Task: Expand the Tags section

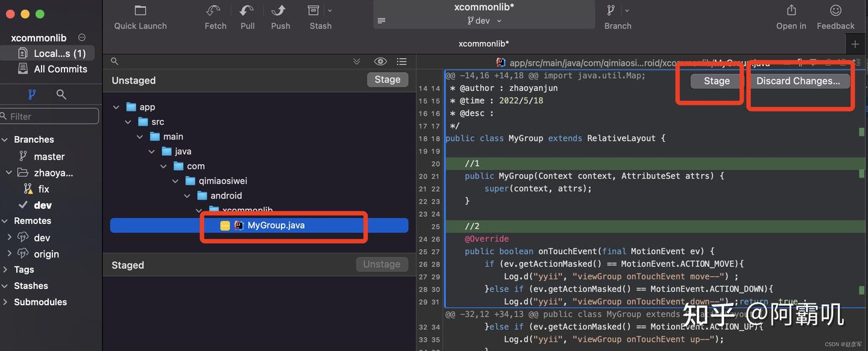Action: (x=5, y=270)
